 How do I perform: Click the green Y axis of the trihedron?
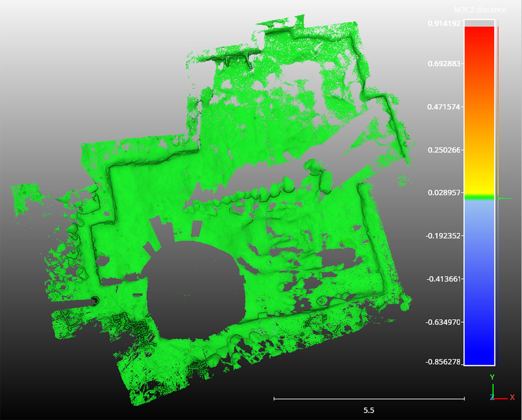tap(492, 390)
